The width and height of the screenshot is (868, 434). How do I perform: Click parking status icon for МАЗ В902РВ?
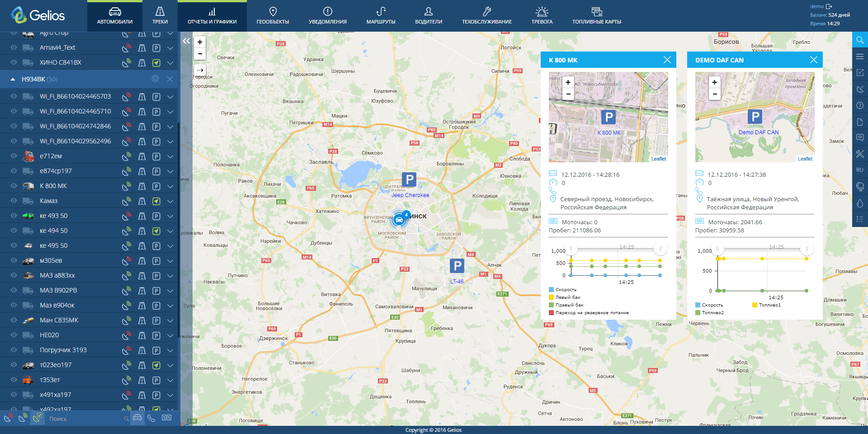156,291
